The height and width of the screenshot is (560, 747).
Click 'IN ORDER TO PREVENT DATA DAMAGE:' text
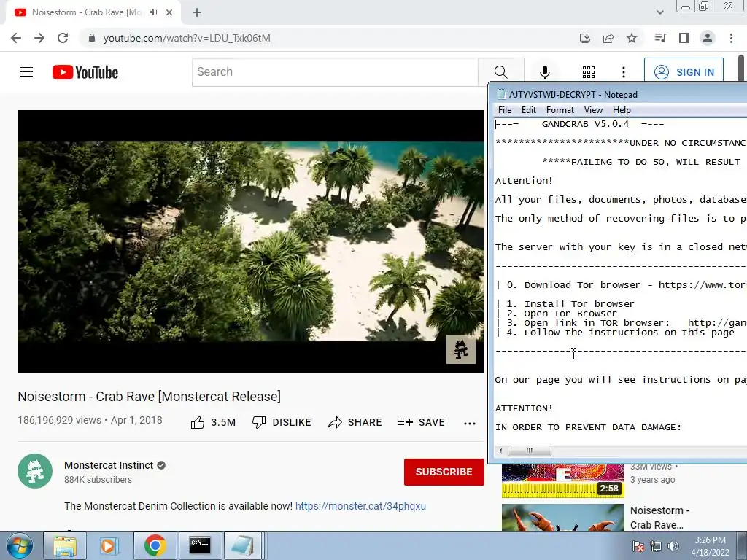coord(589,427)
